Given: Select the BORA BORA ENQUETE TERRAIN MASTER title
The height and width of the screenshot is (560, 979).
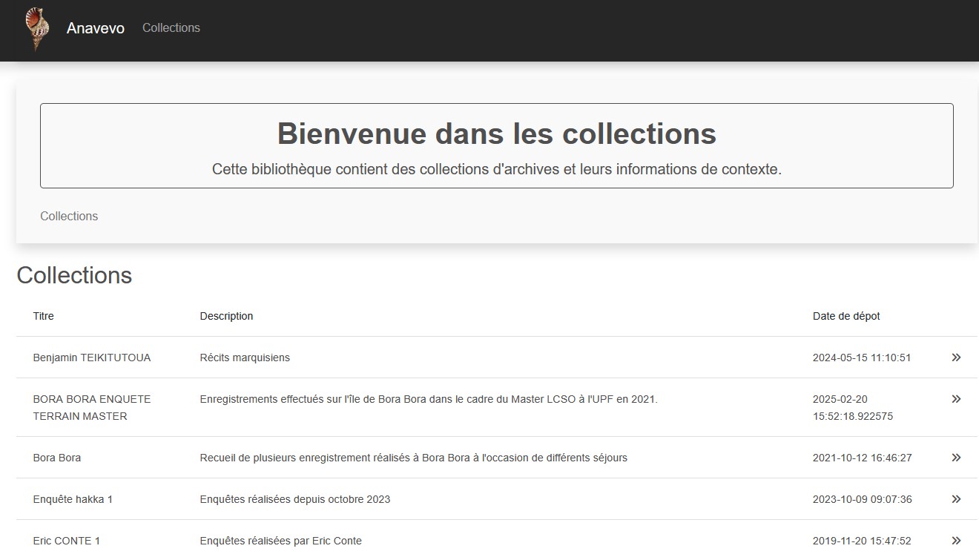Looking at the screenshot, I should (92, 407).
